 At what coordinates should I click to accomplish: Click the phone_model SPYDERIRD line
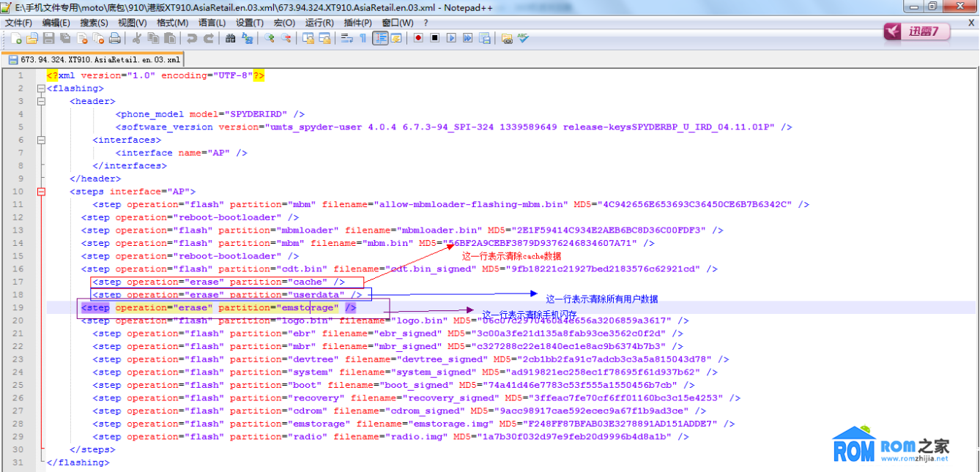pos(210,114)
